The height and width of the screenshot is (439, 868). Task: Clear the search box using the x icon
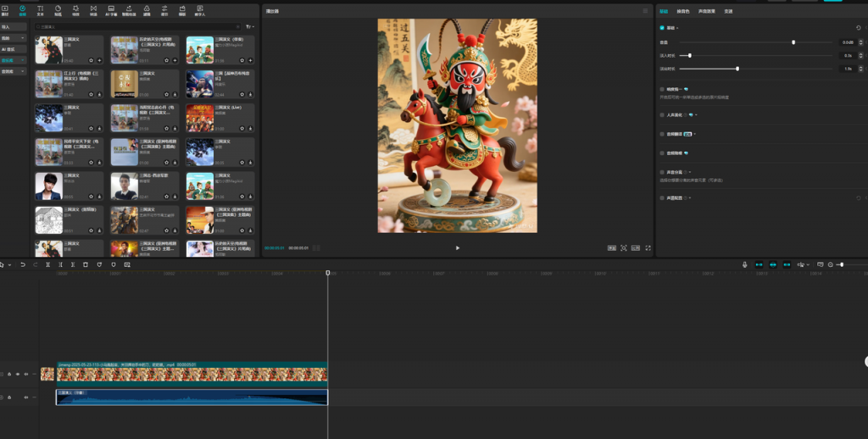[x=238, y=26]
